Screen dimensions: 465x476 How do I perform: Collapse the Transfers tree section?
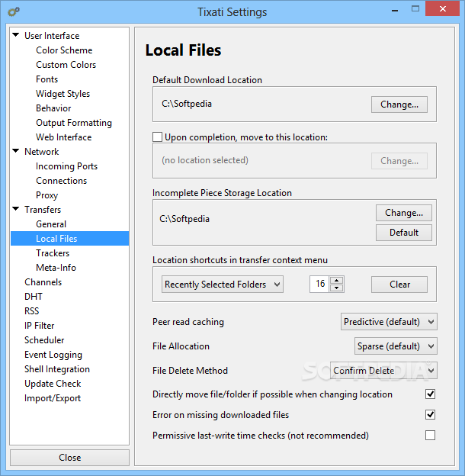pyautogui.click(x=16, y=208)
